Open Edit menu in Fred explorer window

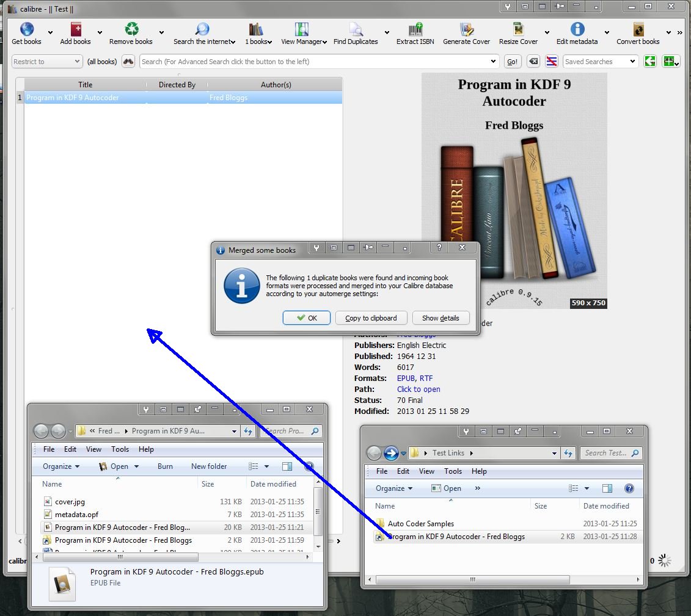pyautogui.click(x=70, y=449)
